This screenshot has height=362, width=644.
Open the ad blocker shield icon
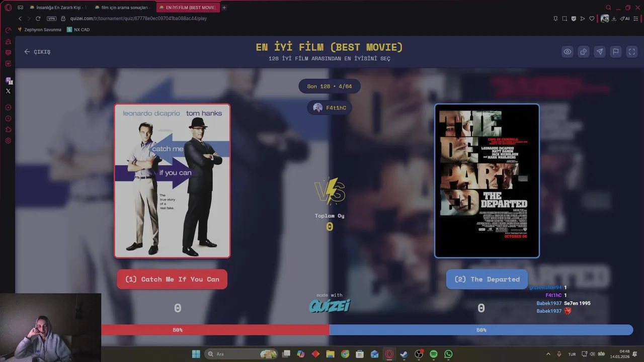click(x=574, y=19)
